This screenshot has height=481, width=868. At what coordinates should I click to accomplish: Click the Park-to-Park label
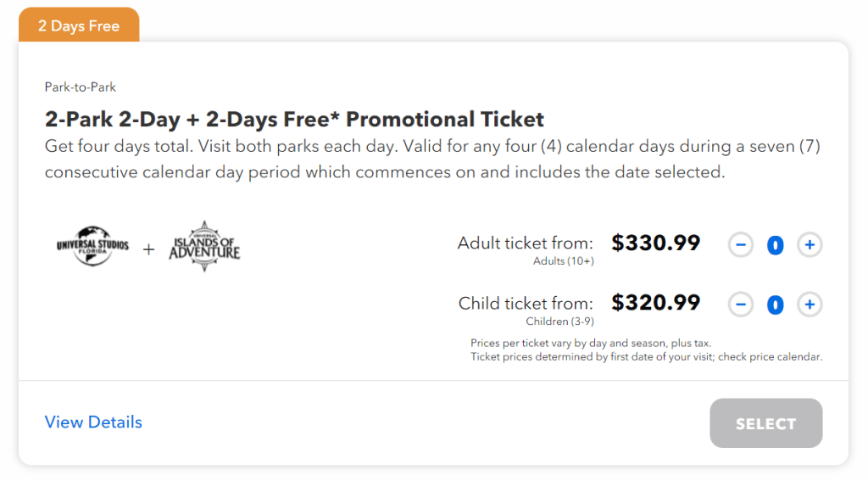pyautogui.click(x=81, y=87)
